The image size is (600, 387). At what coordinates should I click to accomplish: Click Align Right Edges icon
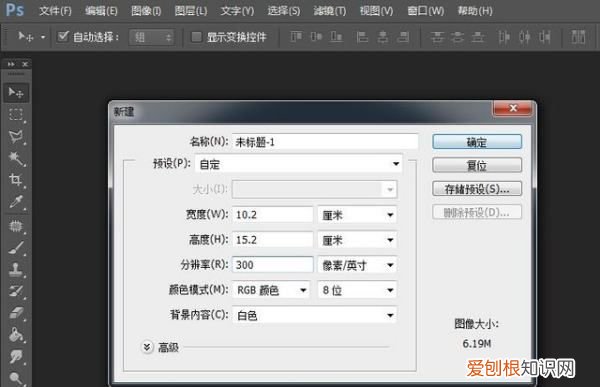(403, 37)
